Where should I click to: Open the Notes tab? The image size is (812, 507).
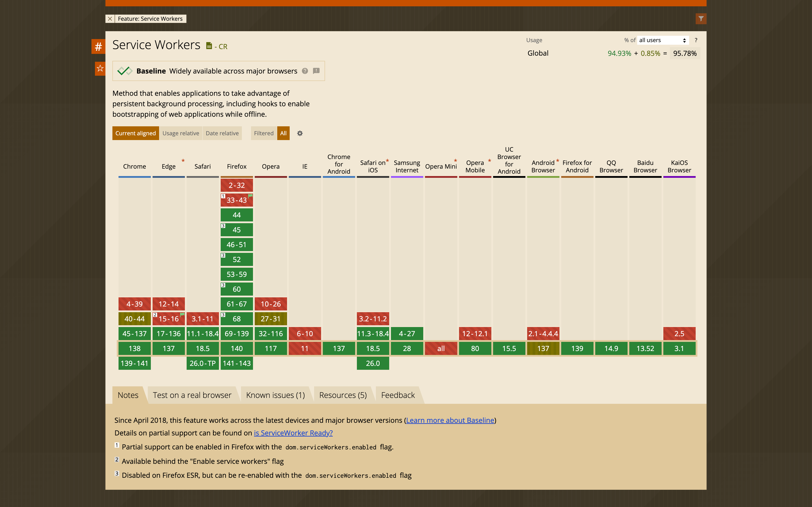coord(128,395)
